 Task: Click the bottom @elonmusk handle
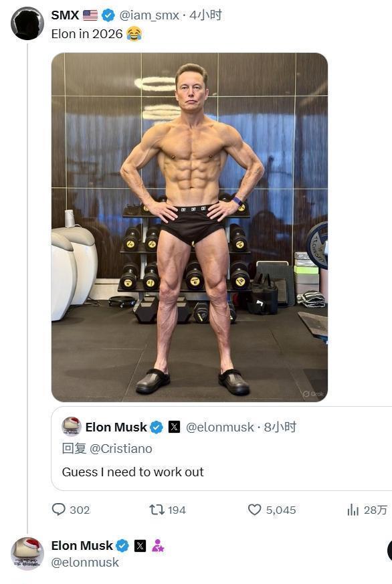(x=85, y=563)
